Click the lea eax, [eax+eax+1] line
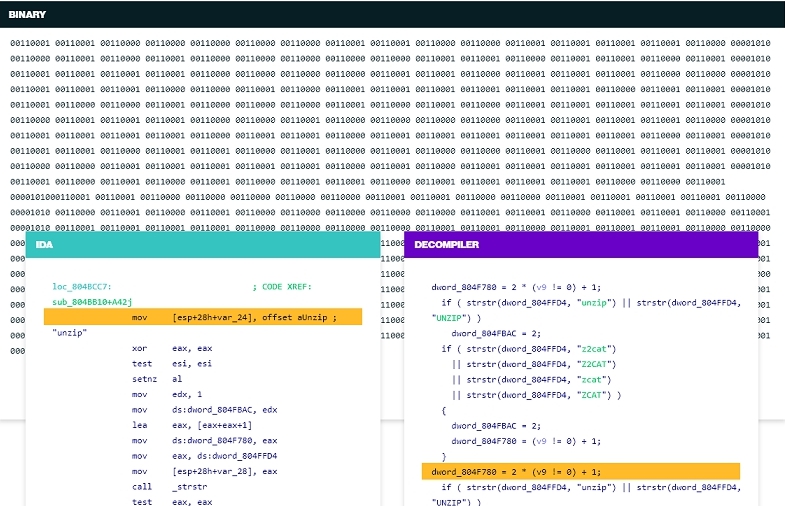 coord(190,425)
